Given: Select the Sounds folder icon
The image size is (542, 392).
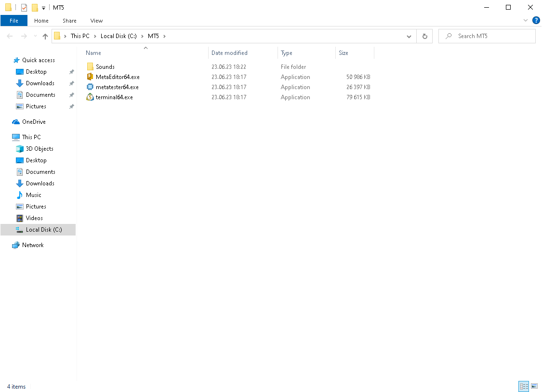Looking at the screenshot, I should [x=90, y=66].
